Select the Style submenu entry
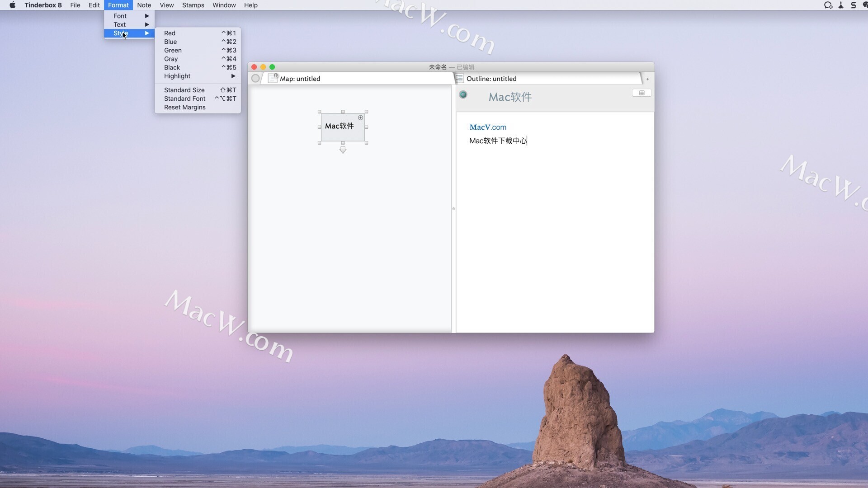The height and width of the screenshot is (488, 868). (129, 33)
